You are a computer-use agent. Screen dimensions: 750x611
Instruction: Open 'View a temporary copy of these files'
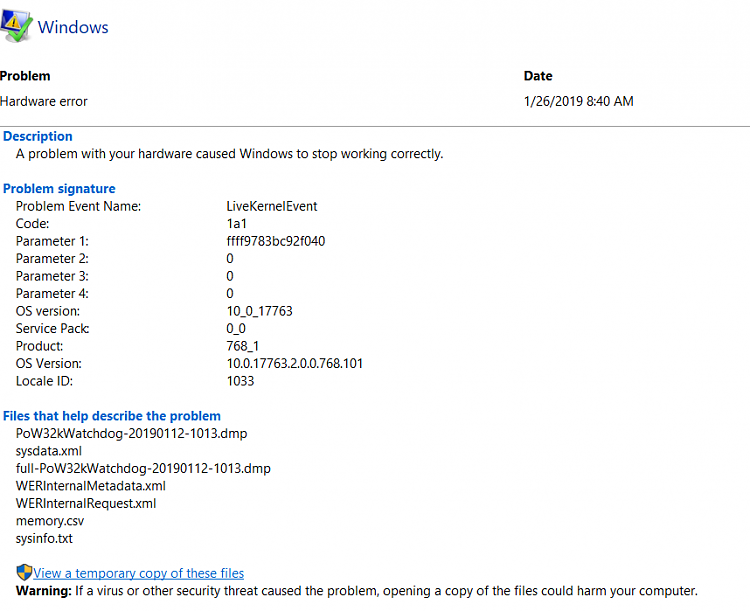point(138,573)
